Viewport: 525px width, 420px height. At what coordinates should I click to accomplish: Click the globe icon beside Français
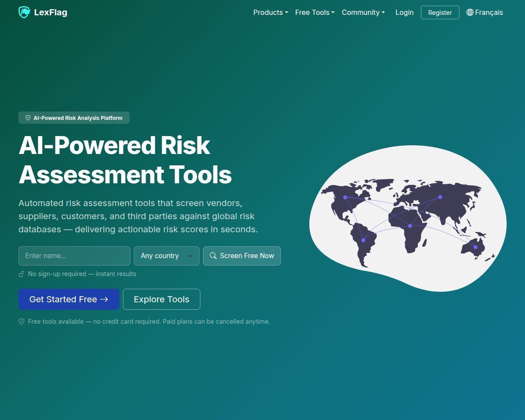[470, 12]
